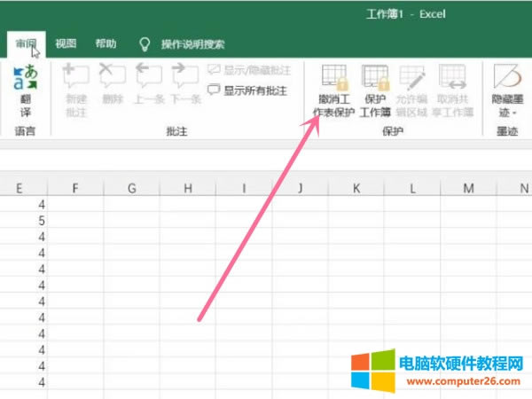Open the Help (帮助) tab
This screenshot has width=532, height=399.
(106, 43)
